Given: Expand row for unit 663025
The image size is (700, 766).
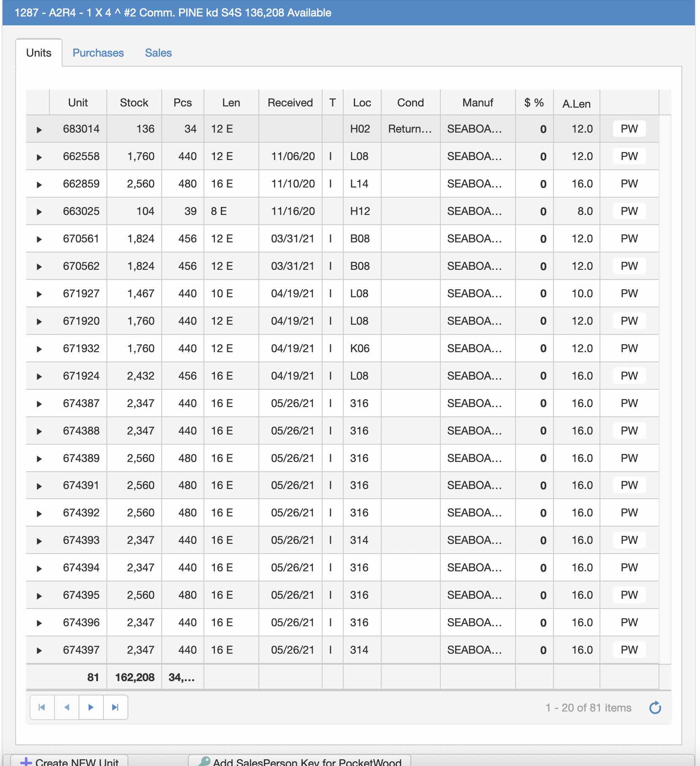Looking at the screenshot, I should [39, 212].
